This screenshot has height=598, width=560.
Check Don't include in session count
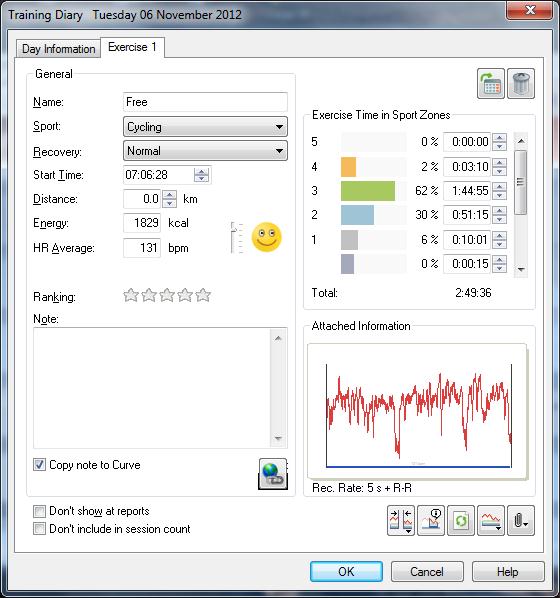click(39, 529)
